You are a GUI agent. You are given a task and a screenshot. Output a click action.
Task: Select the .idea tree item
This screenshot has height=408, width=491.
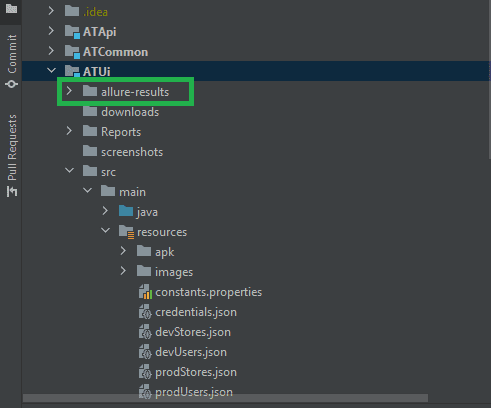tap(95, 12)
